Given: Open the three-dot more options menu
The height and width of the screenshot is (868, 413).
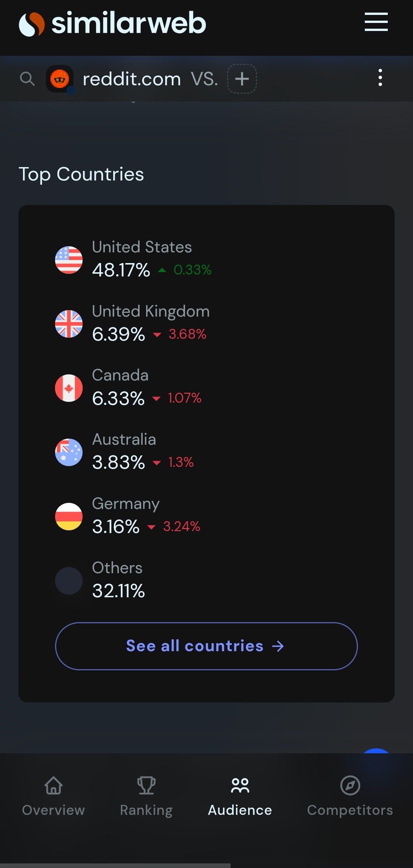Looking at the screenshot, I should [380, 78].
